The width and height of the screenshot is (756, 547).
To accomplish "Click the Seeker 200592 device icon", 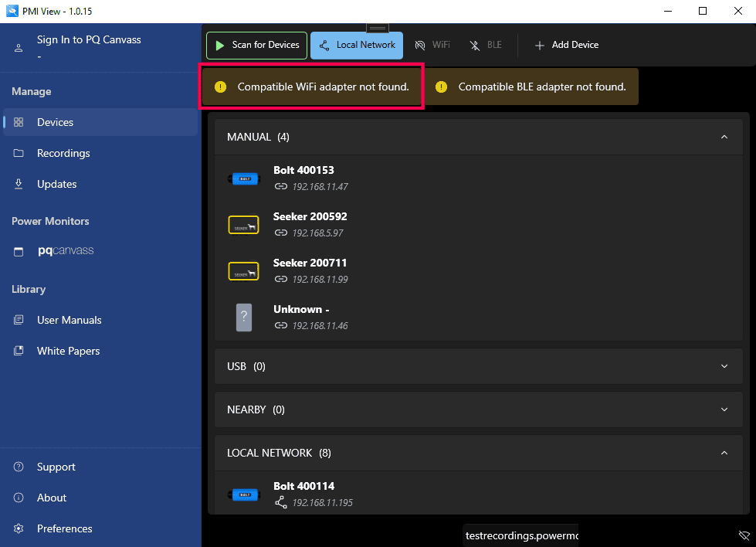I will pos(243,225).
